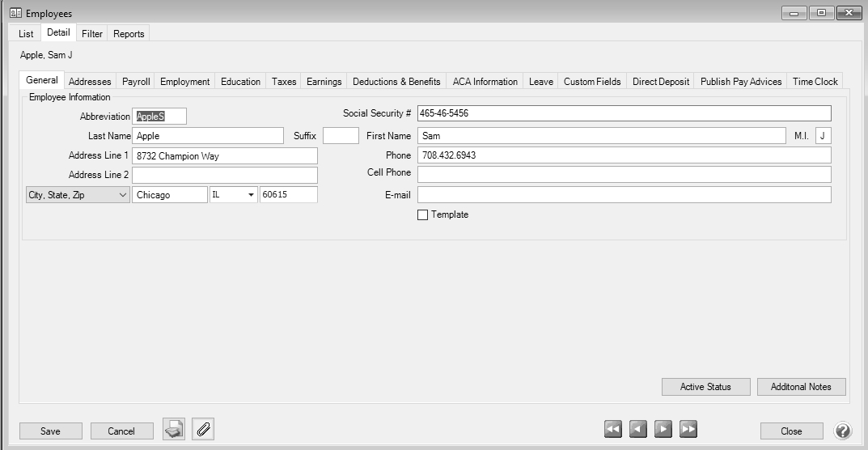Jump to the first employee record
The width and height of the screenshot is (868, 450).
613,430
